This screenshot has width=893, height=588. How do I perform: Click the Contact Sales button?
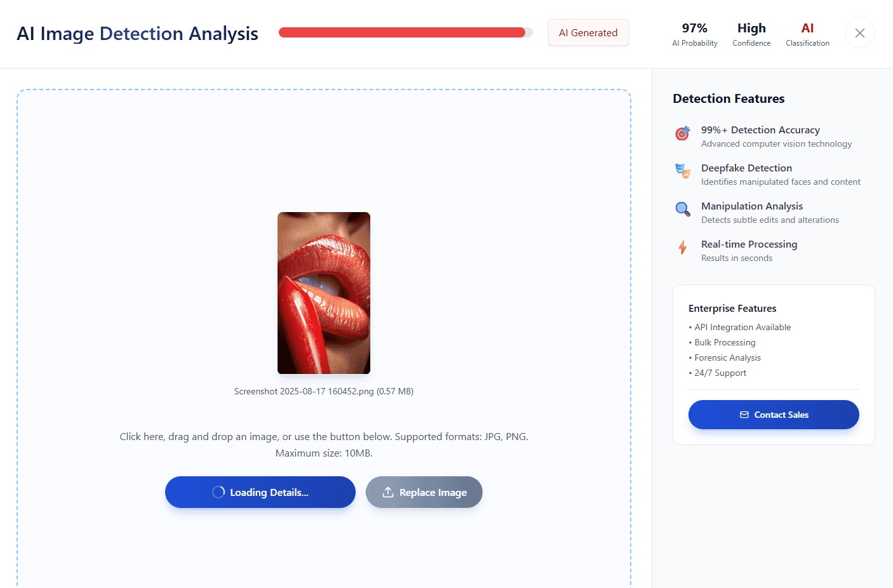[774, 415]
